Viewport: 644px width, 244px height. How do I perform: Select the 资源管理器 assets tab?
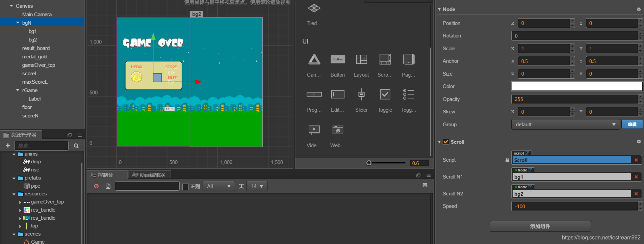click(21, 135)
